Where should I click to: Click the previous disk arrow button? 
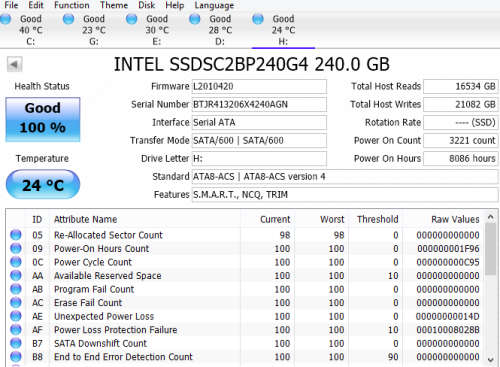tap(14, 64)
